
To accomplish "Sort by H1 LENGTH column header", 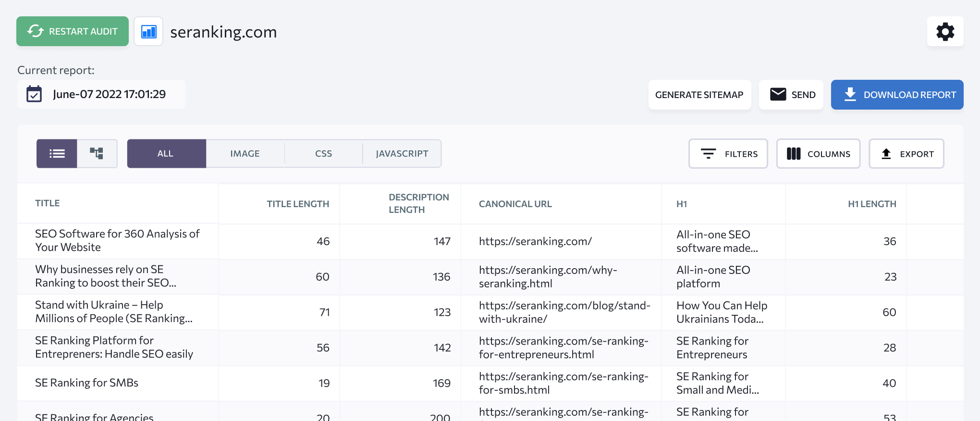I will coord(872,204).
